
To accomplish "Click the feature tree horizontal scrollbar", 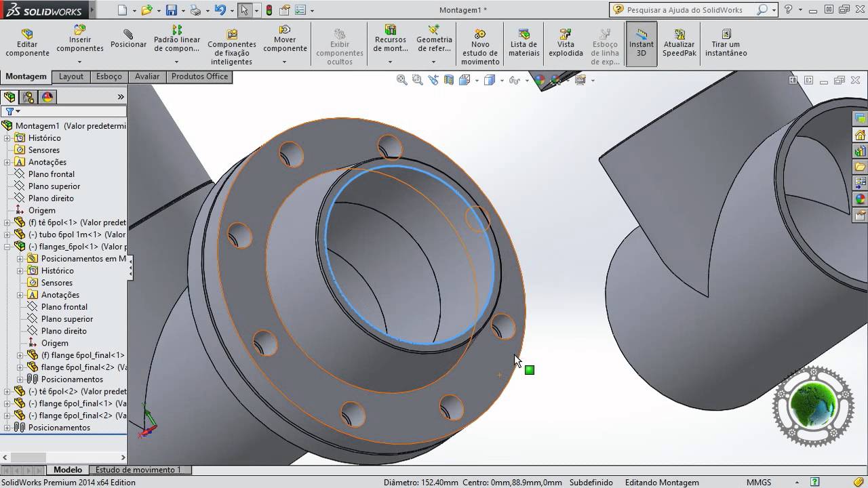I will tap(64, 457).
